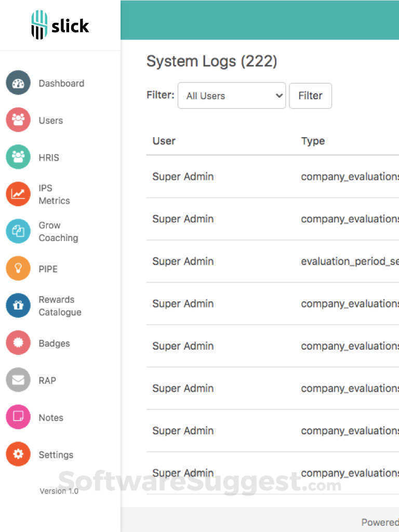Open the first Super Admin log entry

click(x=183, y=176)
